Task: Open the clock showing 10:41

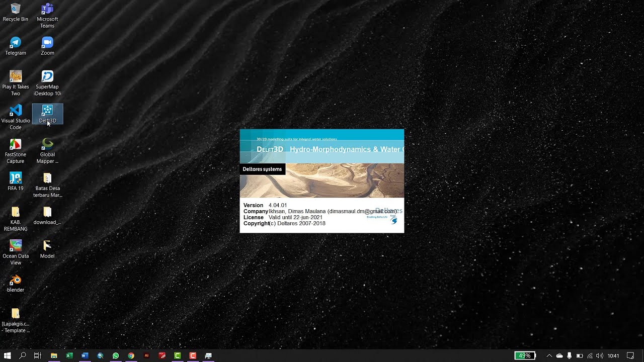Action: click(613, 355)
